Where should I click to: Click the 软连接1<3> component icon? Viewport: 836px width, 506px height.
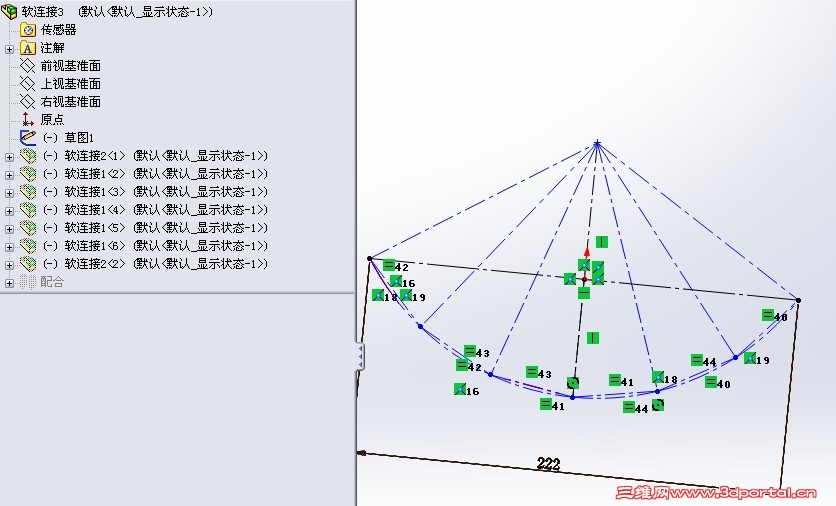click(x=28, y=191)
